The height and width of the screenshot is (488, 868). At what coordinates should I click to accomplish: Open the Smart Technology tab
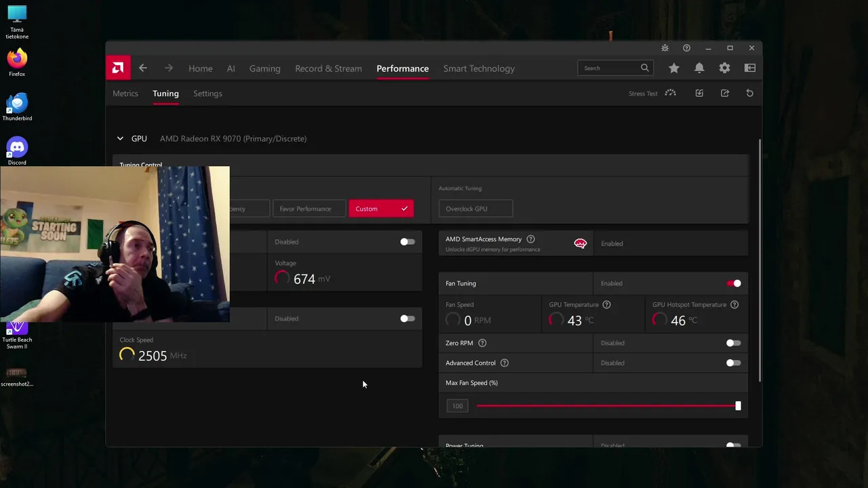tap(479, 68)
